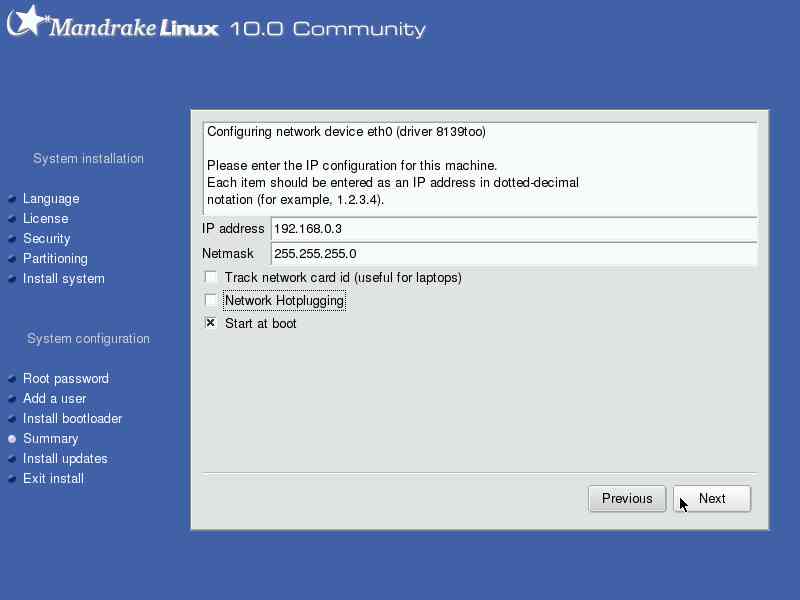Click the Language step bullet indicator
The image size is (800, 600).
12,199
